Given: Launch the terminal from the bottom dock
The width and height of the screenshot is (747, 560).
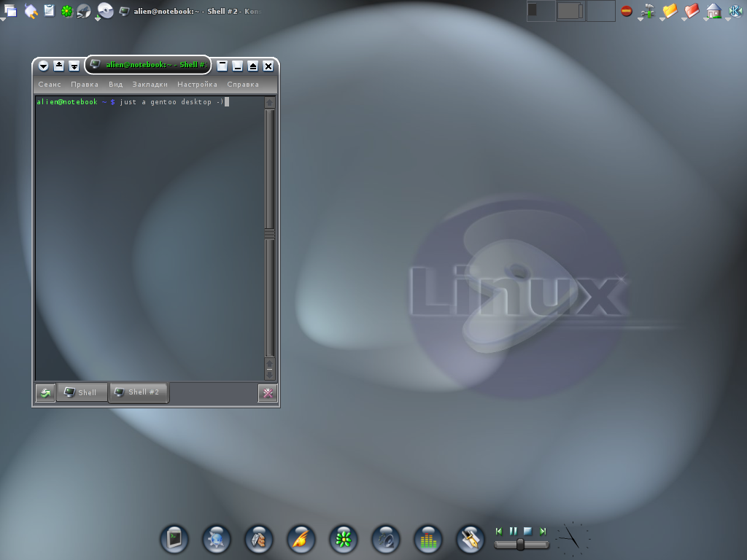Looking at the screenshot, I should [174, 540].
